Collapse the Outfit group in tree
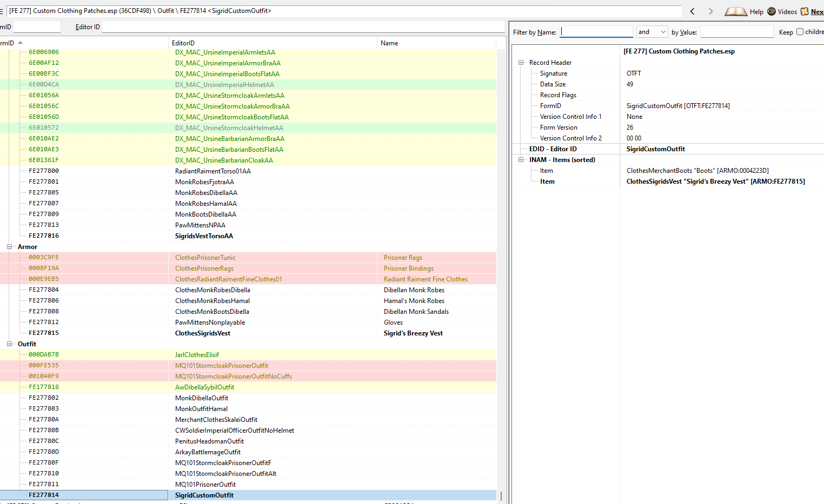 [10, 344]
